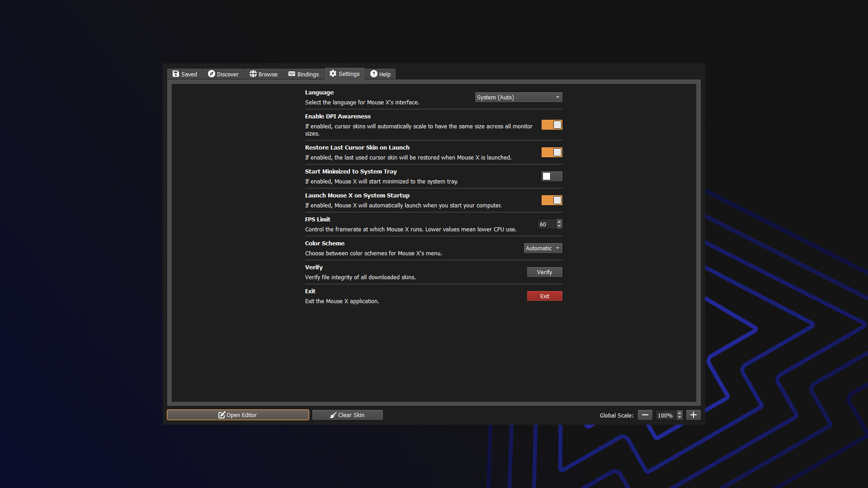The height and width of the screenshot is (488, 868).
Task: Toggle Launch Mouse X on System Startup
Action: click(552, 200)
